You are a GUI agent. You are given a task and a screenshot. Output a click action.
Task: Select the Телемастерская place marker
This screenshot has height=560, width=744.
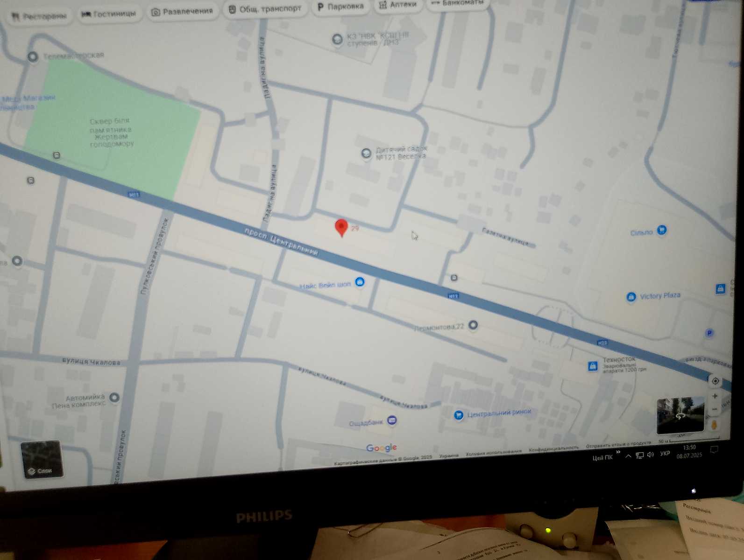click(33, 57)
